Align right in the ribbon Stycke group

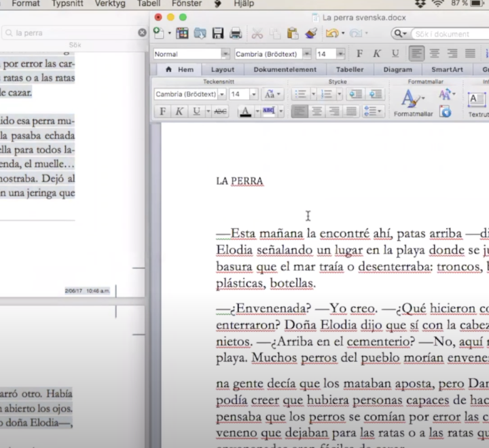334,111
